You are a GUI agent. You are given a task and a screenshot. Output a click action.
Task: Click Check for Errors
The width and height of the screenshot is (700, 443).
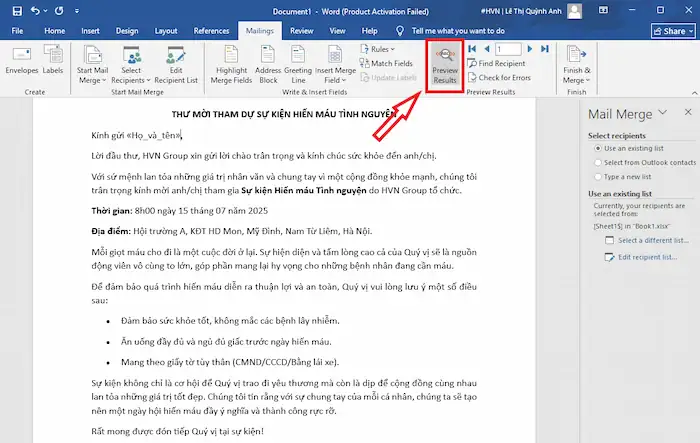(503, 77)
